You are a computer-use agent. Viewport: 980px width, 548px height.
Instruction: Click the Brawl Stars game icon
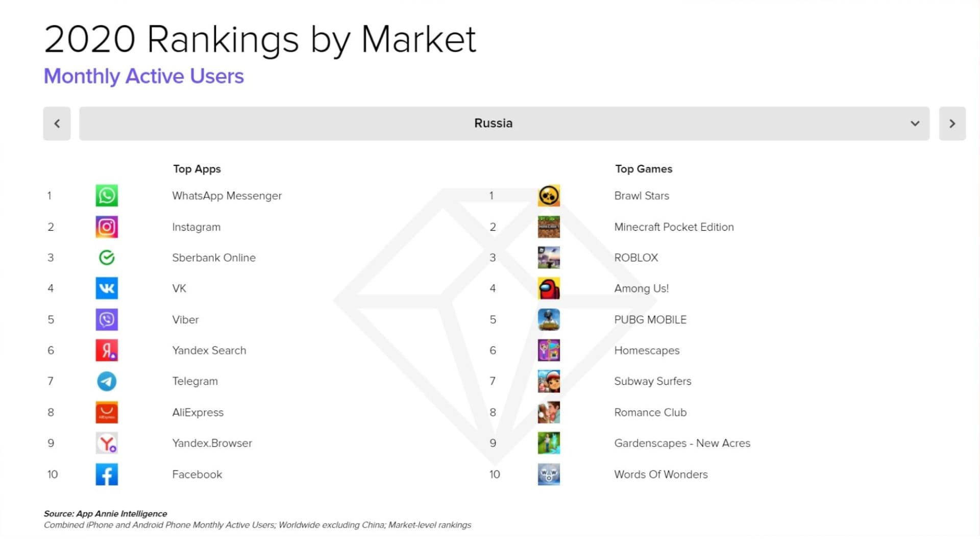[x=549, y=195]
